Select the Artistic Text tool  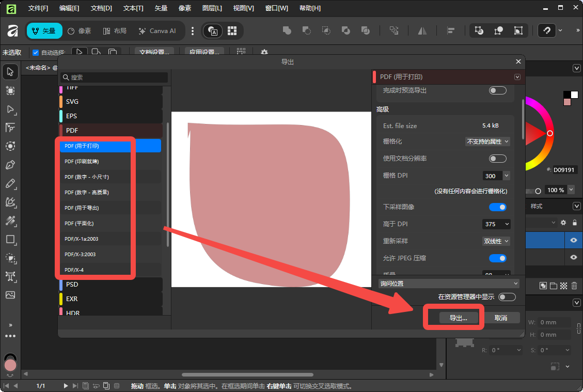pos(10,276)
